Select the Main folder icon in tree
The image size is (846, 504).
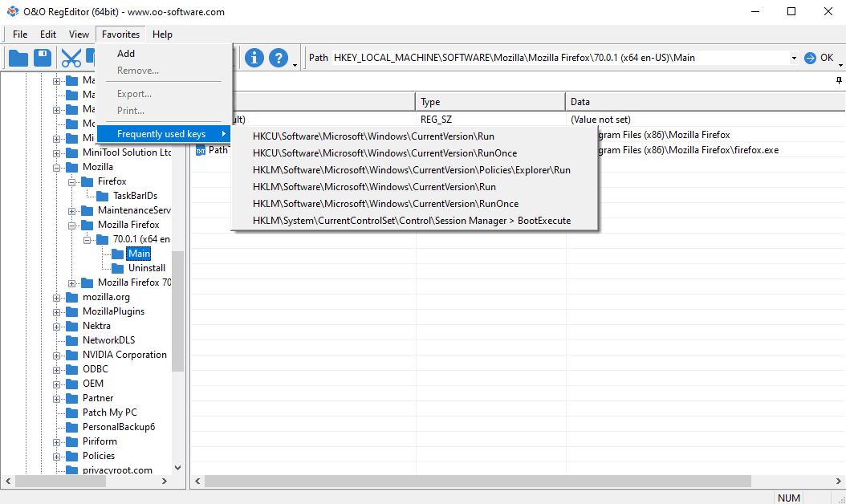(x=118, y=254)
